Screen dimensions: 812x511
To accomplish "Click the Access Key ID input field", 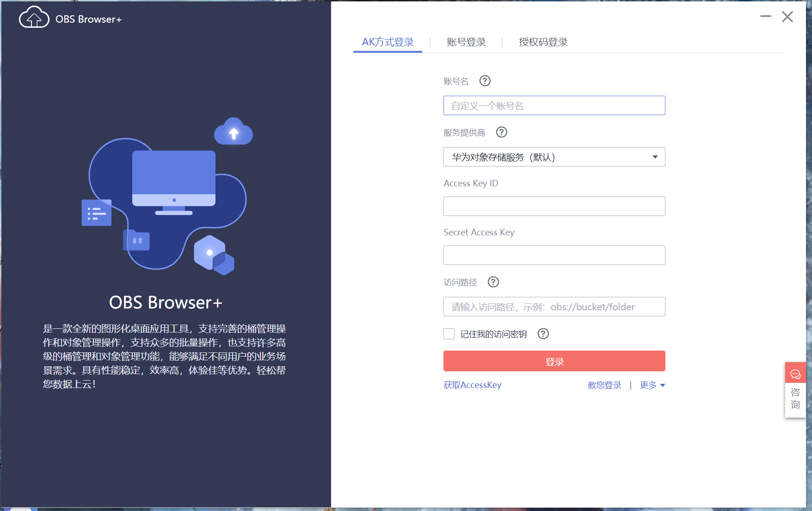I will click(x=554, y=206).
